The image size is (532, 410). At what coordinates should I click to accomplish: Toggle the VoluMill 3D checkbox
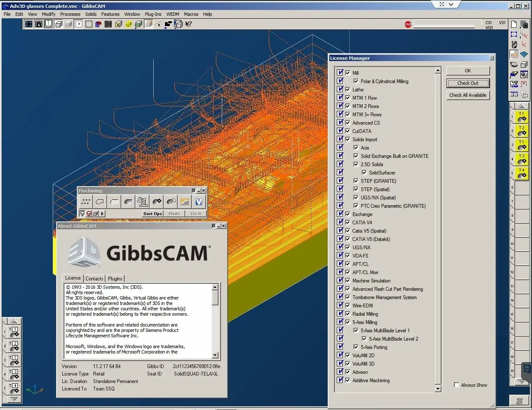tap(348, 363)
